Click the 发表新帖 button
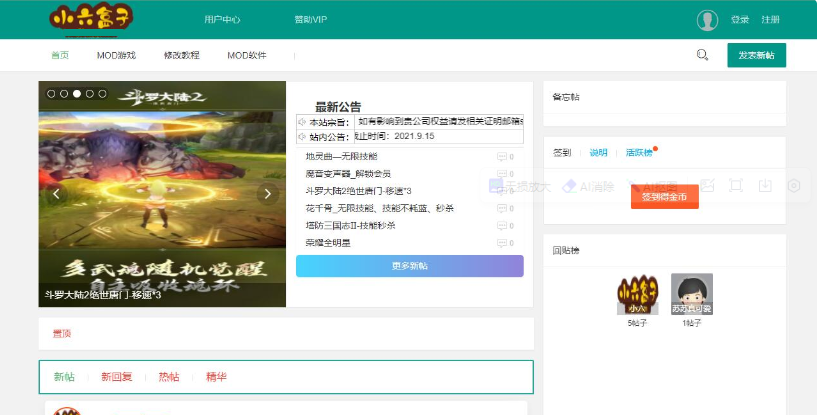 pos(757,55)
